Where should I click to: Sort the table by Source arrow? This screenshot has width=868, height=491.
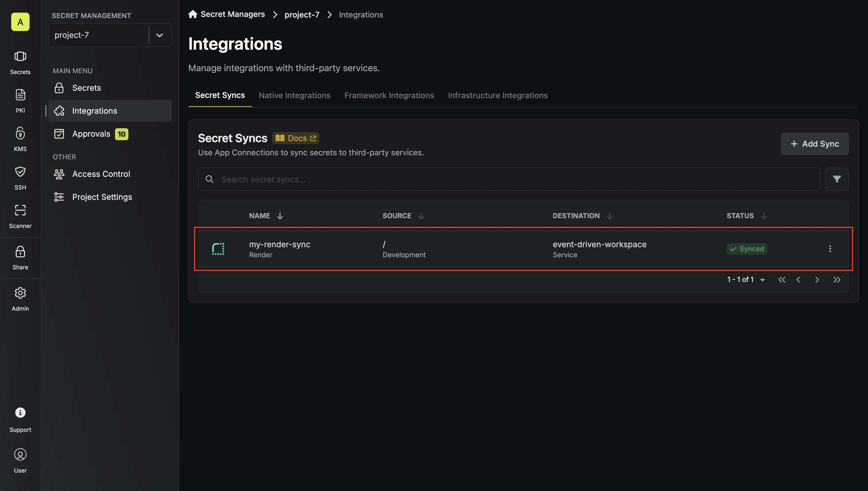tap(421, 216)
